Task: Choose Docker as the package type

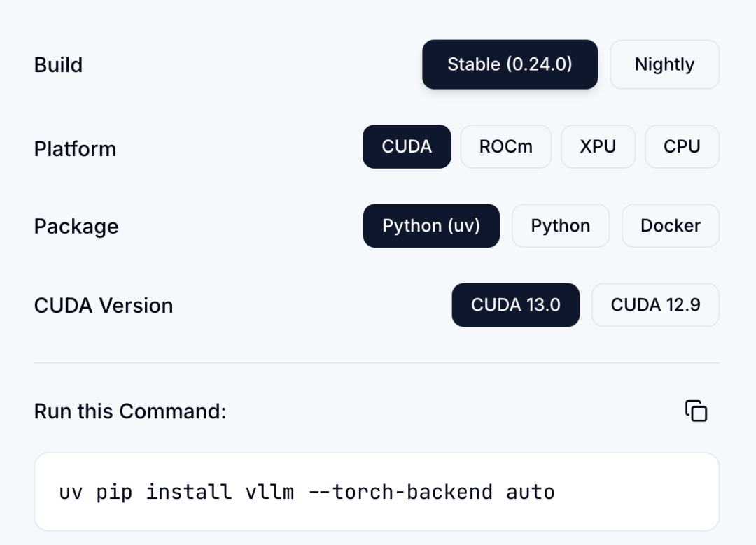Action: 670,225
